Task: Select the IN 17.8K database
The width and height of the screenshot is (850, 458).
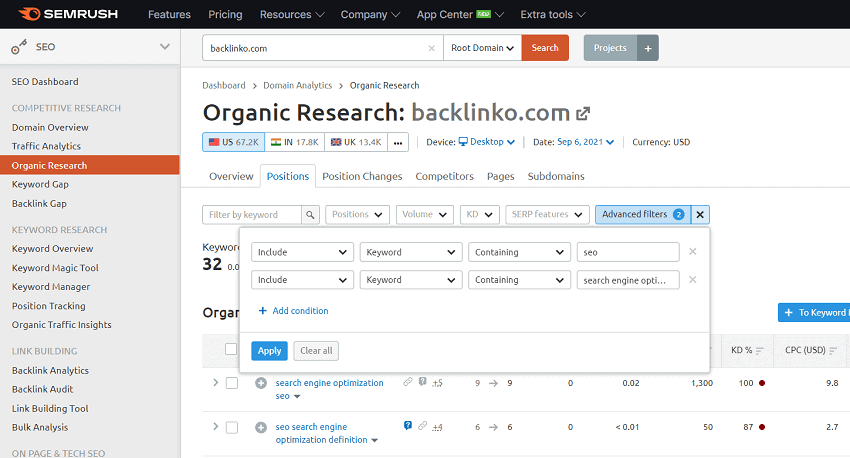Action: (x=295, y=143)
